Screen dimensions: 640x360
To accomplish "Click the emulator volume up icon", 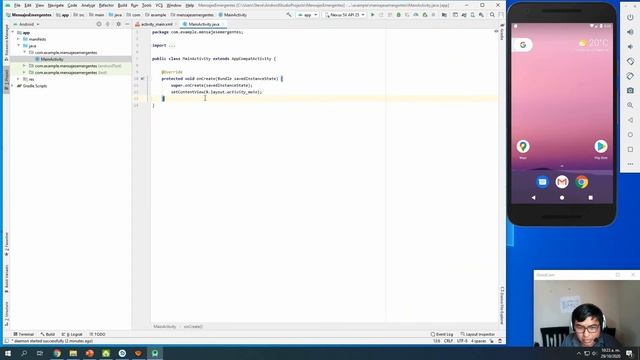I will pyautogui.click(x=630, y=32).
